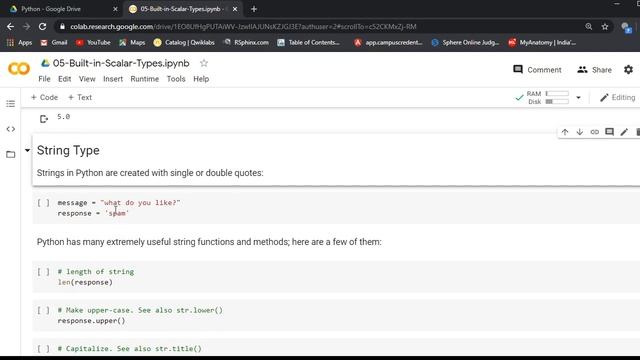The height and width of the screenshot is (360, 640).
Task: Open the Help menu
Action: point(201,79)
